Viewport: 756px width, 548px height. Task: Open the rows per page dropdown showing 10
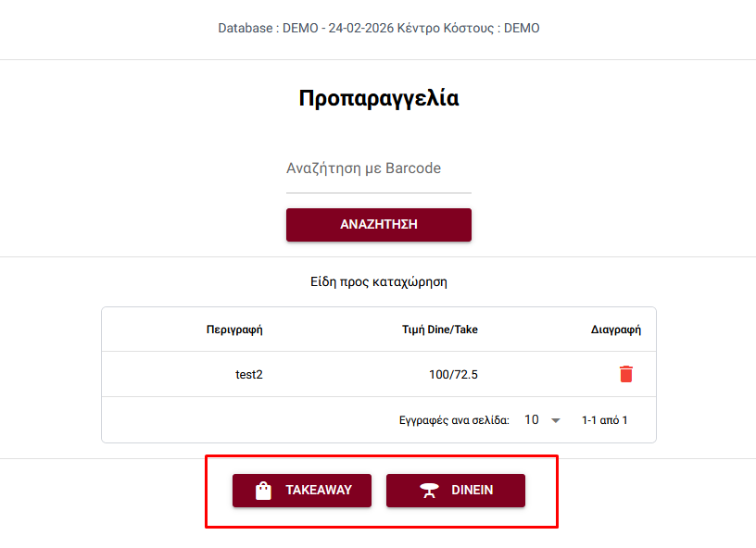[542, 419]
